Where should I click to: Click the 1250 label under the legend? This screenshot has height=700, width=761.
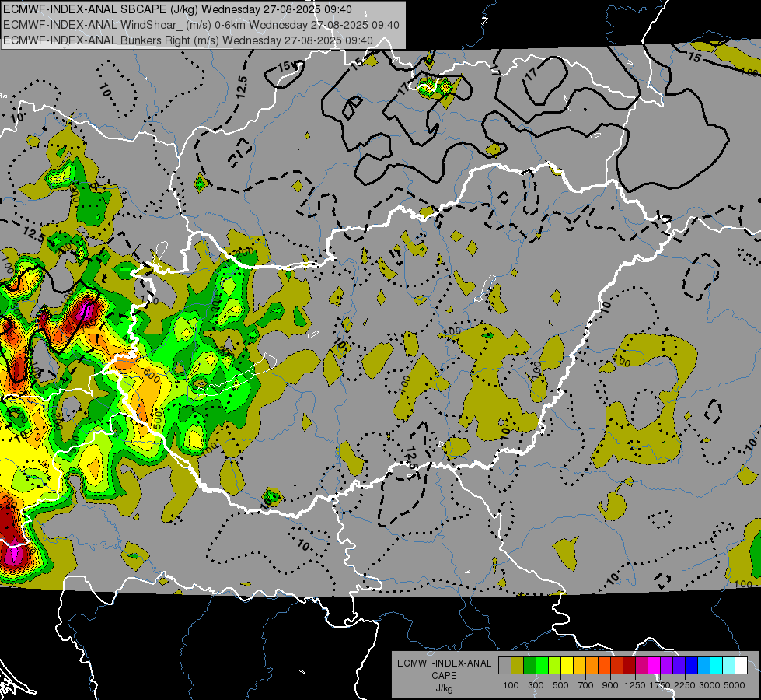(635, 685)
